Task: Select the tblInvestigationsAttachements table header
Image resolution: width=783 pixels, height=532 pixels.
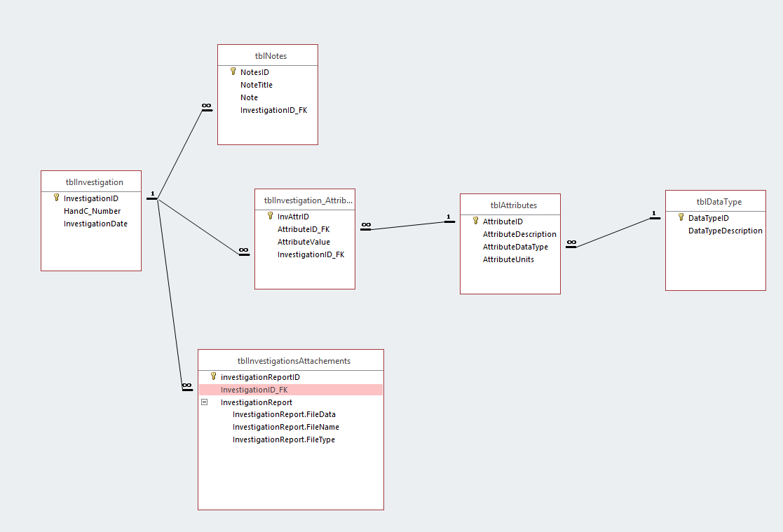Action: click(x=291, y=361)
